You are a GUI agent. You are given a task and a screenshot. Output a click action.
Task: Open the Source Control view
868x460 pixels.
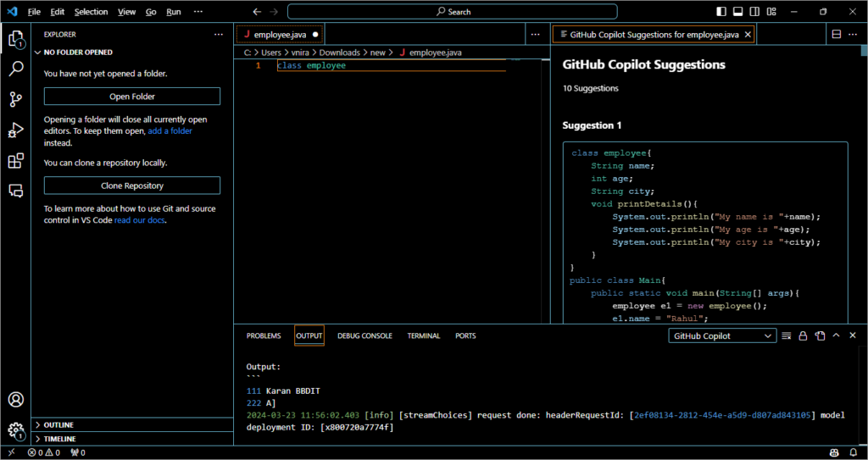click(15, 99)
